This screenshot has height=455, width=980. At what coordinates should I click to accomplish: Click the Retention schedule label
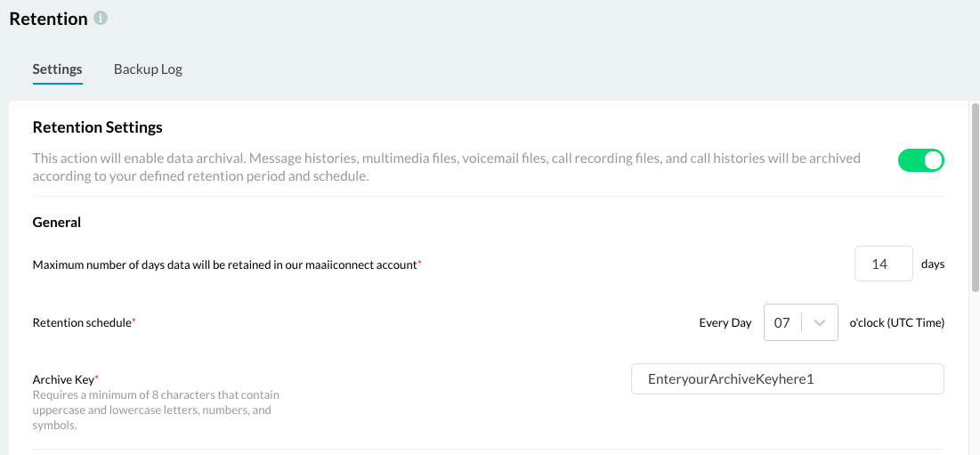pos(83,323)
